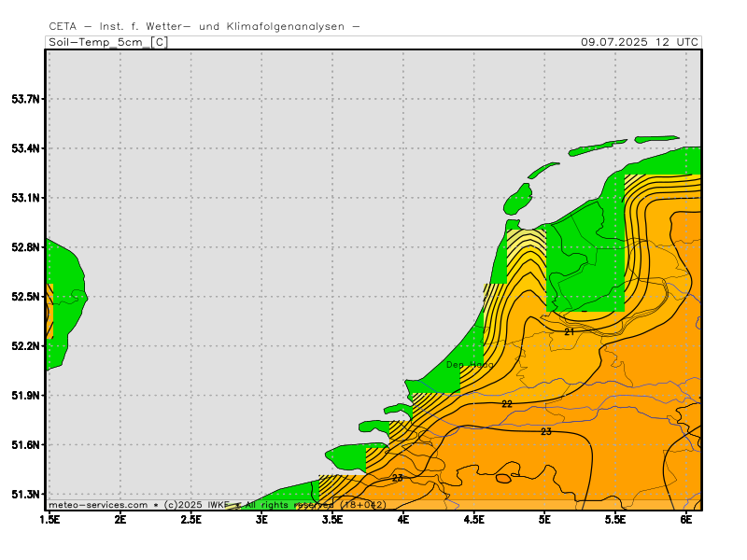
Task: Click the 22 isotherm contour label
Action: tap(507, 404)
